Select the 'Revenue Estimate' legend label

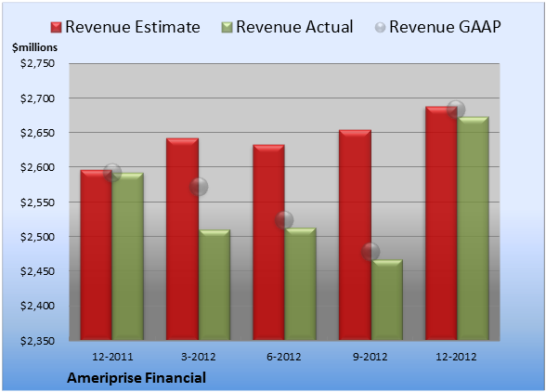click(x=133, y=27)
